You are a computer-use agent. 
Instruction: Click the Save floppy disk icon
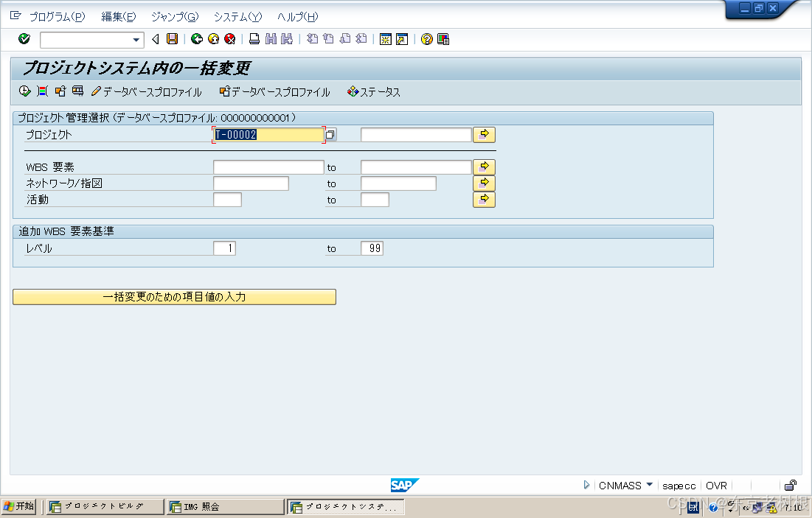pyautogui.click(x=172, y=39)
